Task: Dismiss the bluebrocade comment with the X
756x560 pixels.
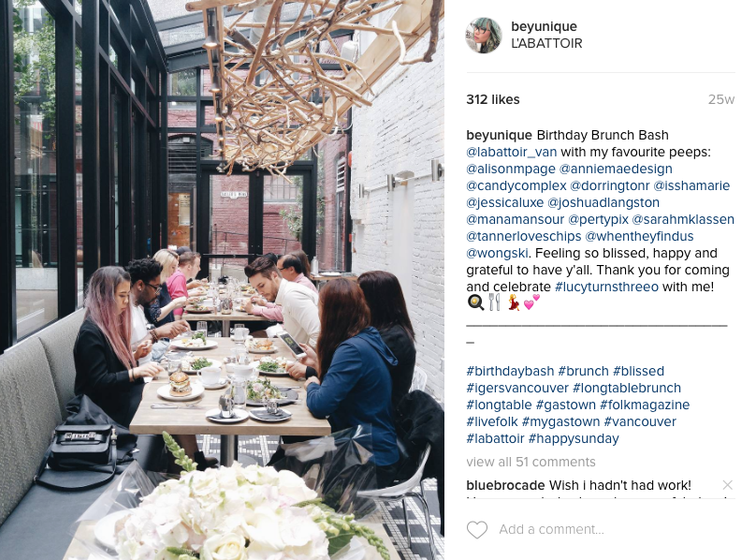Action: (x=728, y=485)
